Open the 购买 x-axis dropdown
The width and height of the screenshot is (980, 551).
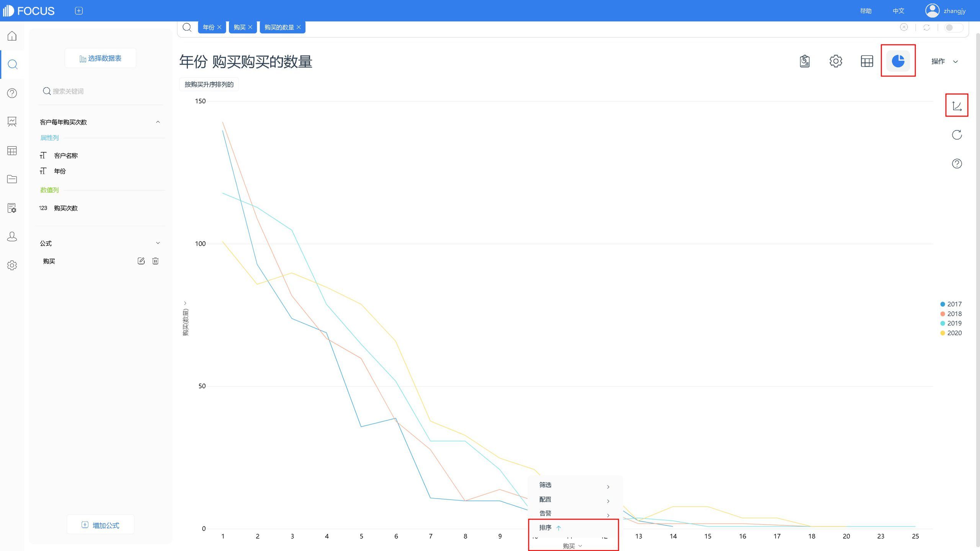(572, 546)
